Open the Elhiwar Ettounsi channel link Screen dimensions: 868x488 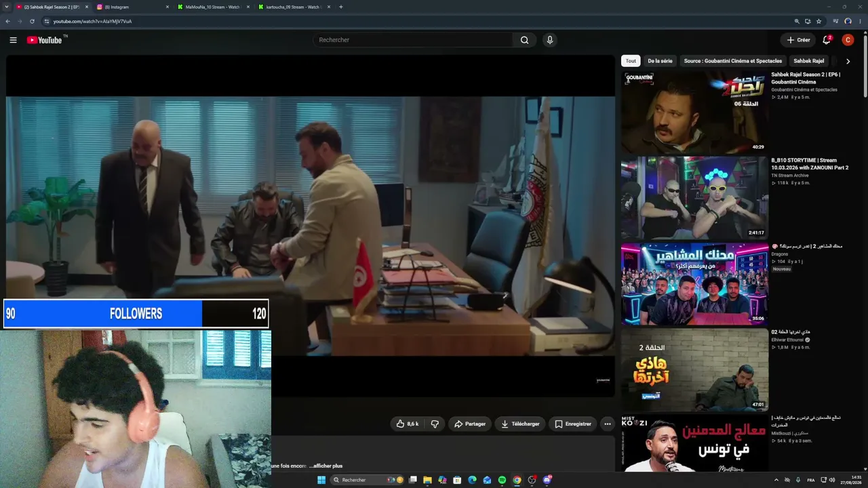(x=787, y=340)
